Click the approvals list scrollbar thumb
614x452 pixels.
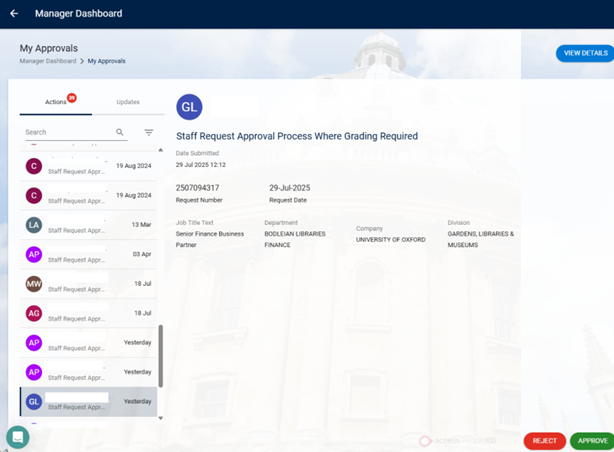[160, 355]
